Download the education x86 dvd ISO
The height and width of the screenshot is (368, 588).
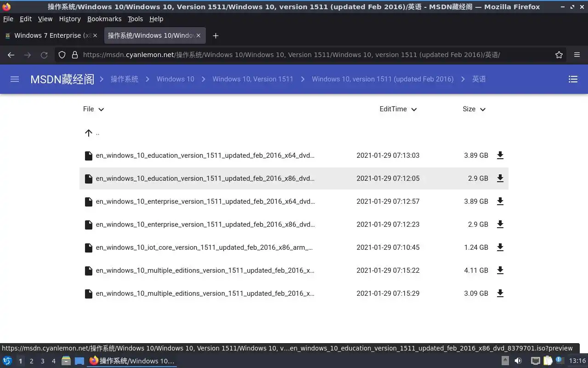500,178
